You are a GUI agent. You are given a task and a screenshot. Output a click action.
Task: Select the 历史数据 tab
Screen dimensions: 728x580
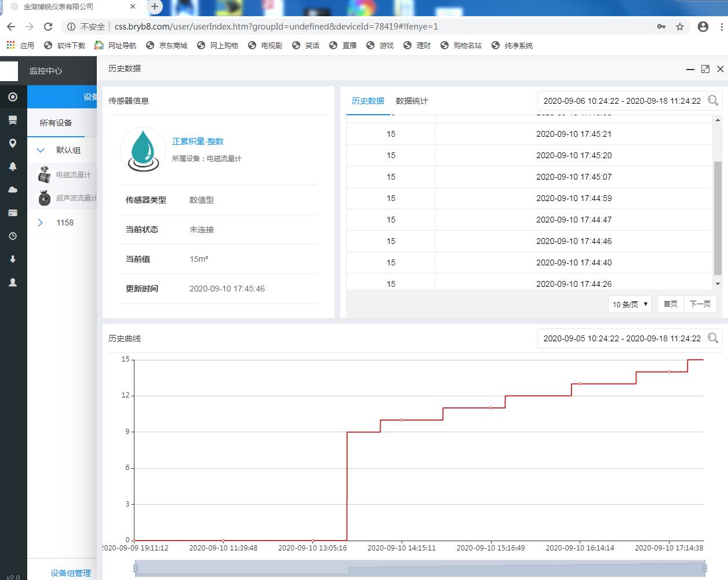(367, 101)
